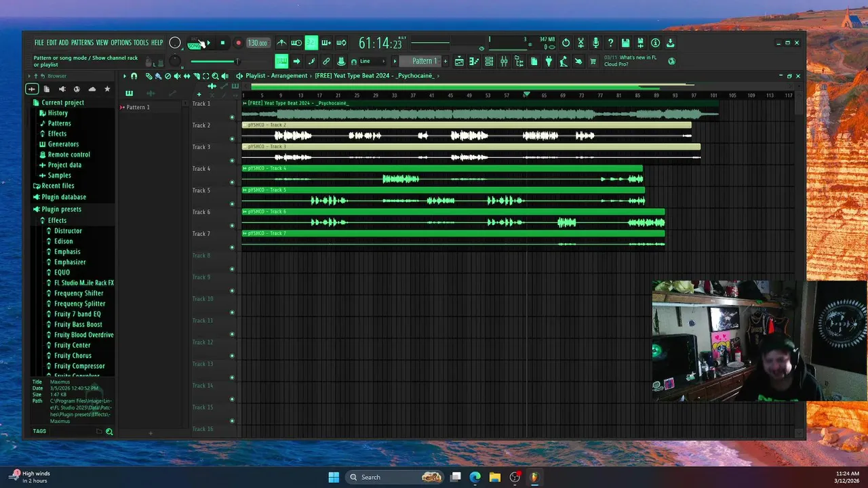Click the project info icon
Screen dimensions: 868x488
click(x=655, y=43)
